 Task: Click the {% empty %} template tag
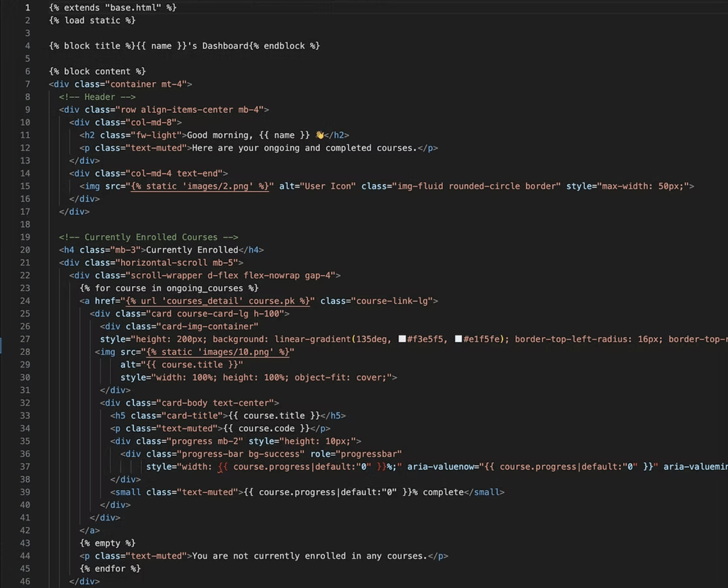pyautogui.click(x=107, y=543)
